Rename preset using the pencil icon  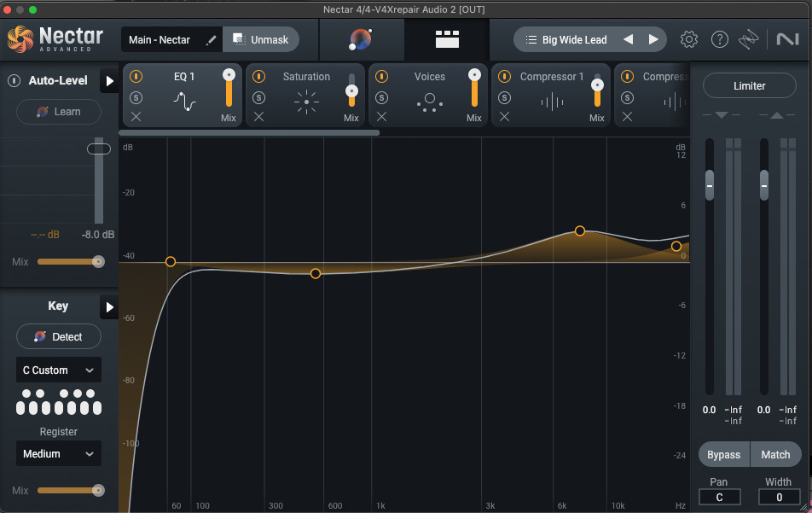pyautogui.click(x=211, y=40)
